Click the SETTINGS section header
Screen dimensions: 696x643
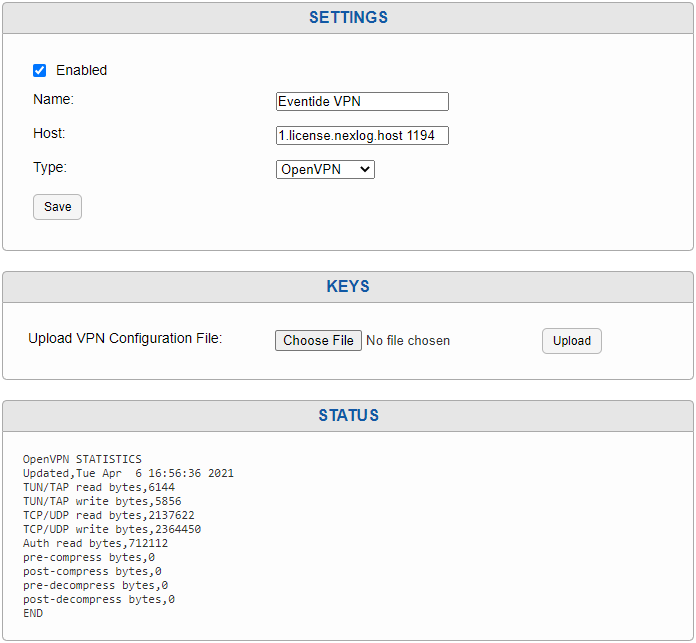(x=348, y=18)
